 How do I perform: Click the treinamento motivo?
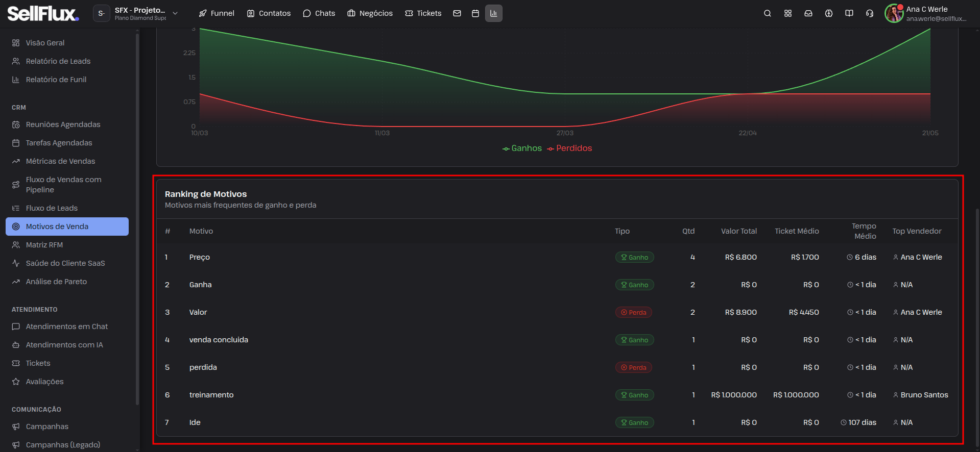tap(211, 395)
